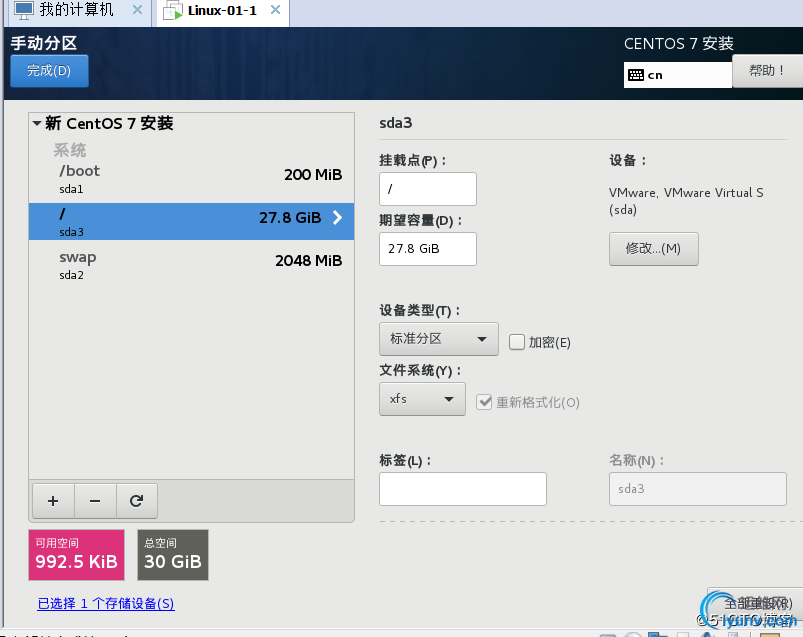
Task: Click the 系统 category label
Action: coord(70,150)
